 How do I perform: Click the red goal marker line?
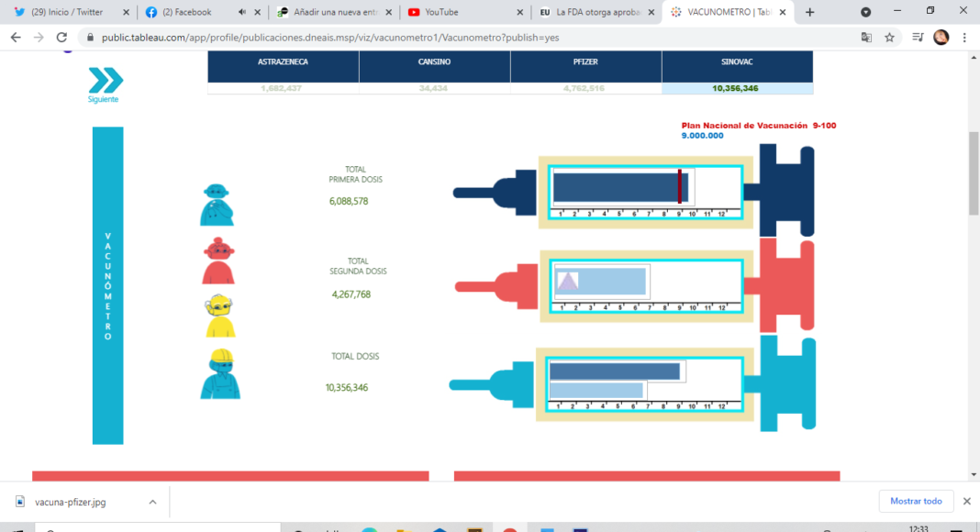point(679,186)
